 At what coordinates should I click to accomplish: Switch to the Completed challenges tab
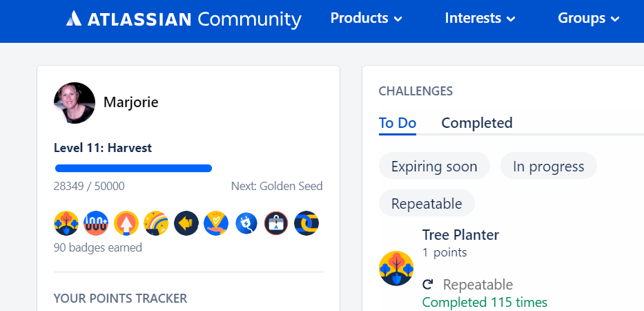point(477,123)
